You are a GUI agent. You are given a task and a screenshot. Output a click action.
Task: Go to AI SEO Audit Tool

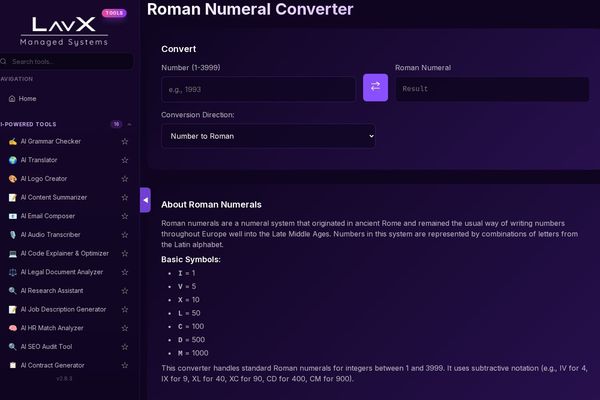(46, 347)
